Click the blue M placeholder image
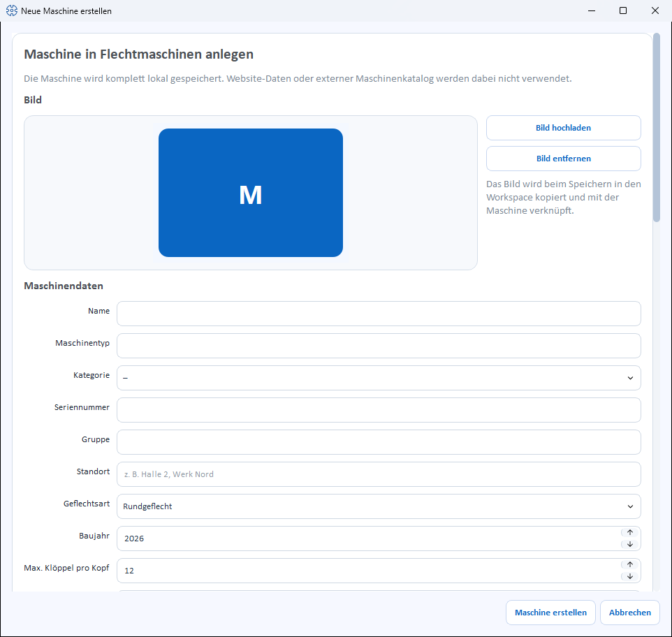The width and height of the screenshot is (672, 637). (251, 193)
